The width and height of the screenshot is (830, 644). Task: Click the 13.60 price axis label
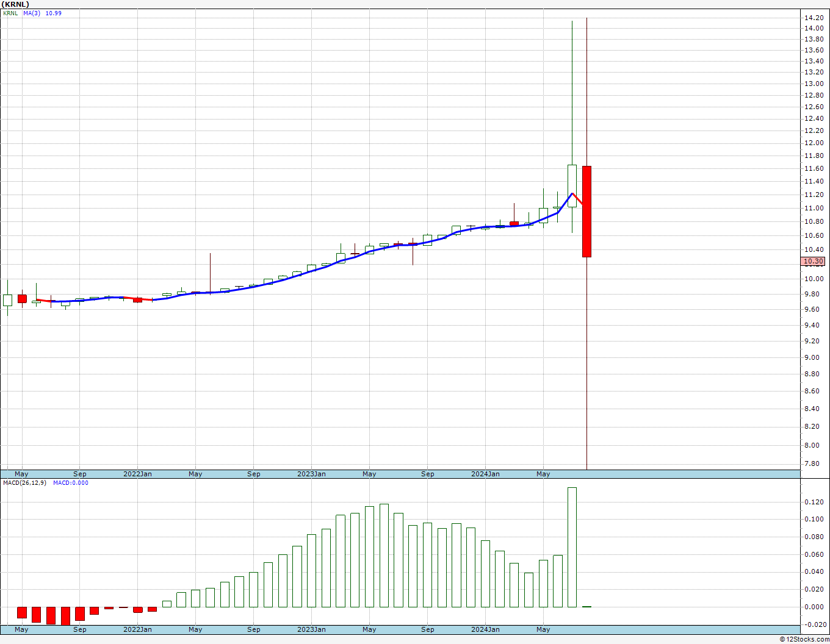pyautogui.click(x=814, y=51)
